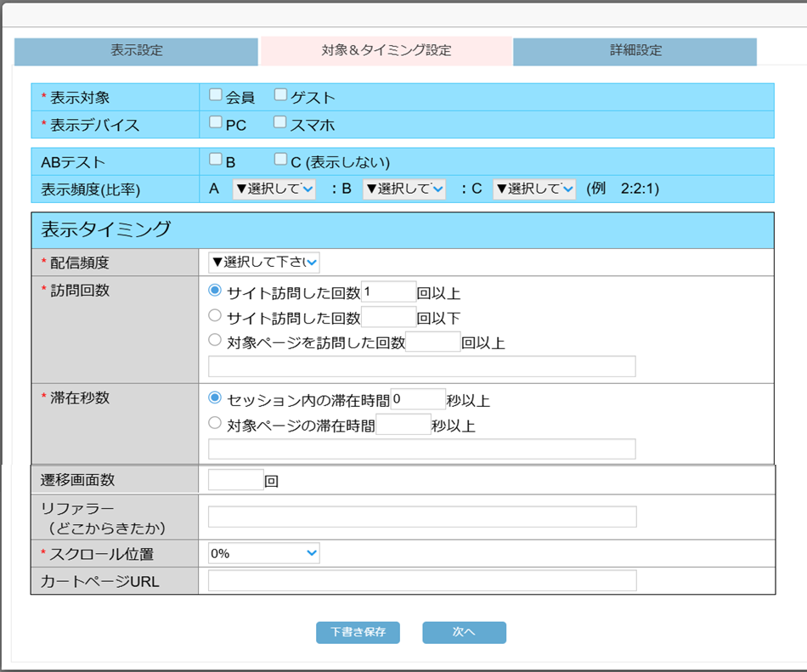Enable AB test option B checkbox
Screen dimensions: 807x672
[216, 160]
